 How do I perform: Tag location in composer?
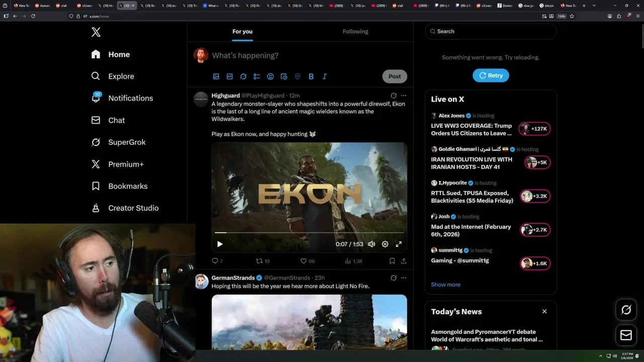tap(298, 76)
